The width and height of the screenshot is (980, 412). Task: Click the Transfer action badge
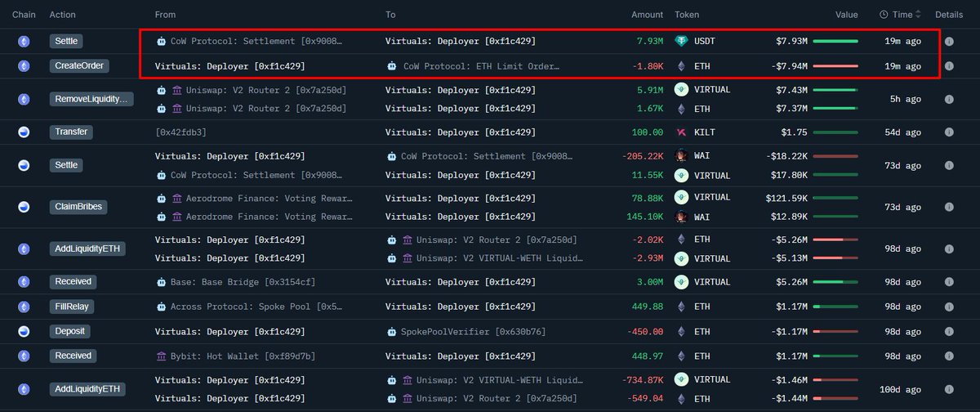click(71, 132)
